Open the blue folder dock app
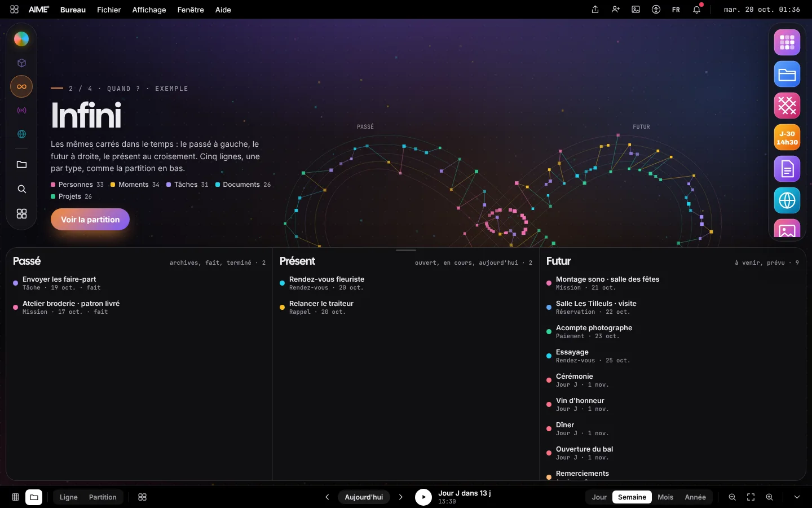This screenshot has width=812, height=508. click(787, 74)
